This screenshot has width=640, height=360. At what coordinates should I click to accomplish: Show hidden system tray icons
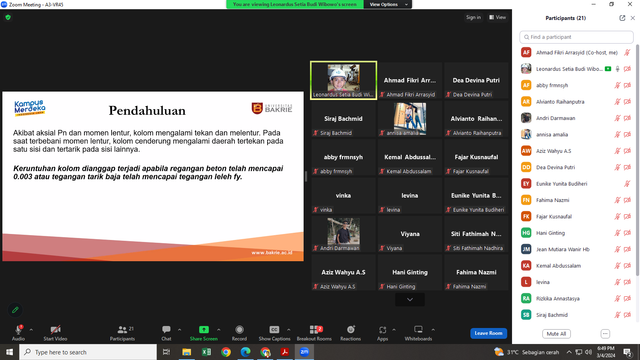click(569, 352)
